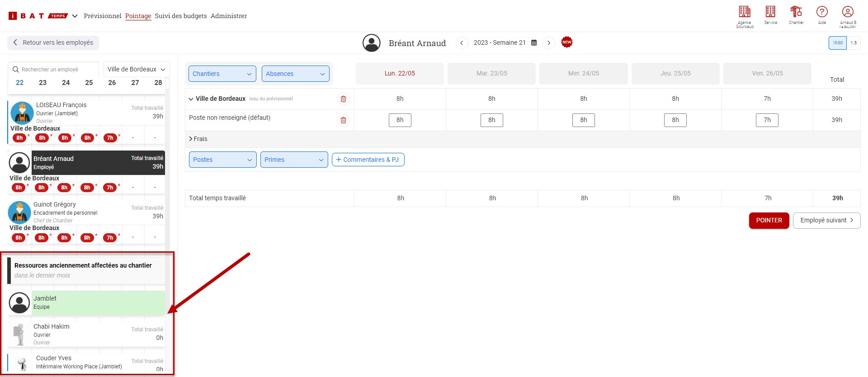Switch time format to 1.5 decimal
This screenshot has height=377, width=868.
[x=854, y=43]
